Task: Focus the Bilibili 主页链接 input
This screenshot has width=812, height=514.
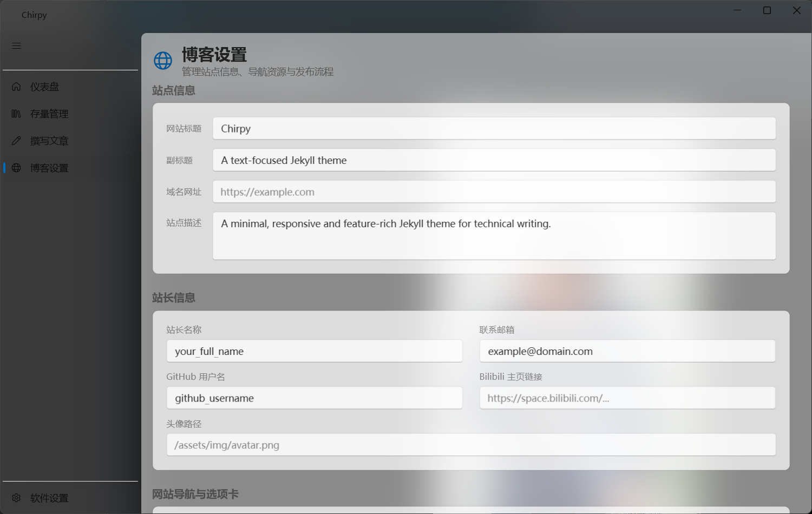Action: 627,398
